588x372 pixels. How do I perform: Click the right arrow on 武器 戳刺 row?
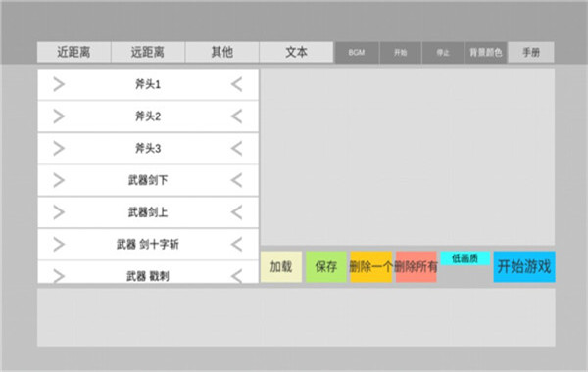[59, 276]
